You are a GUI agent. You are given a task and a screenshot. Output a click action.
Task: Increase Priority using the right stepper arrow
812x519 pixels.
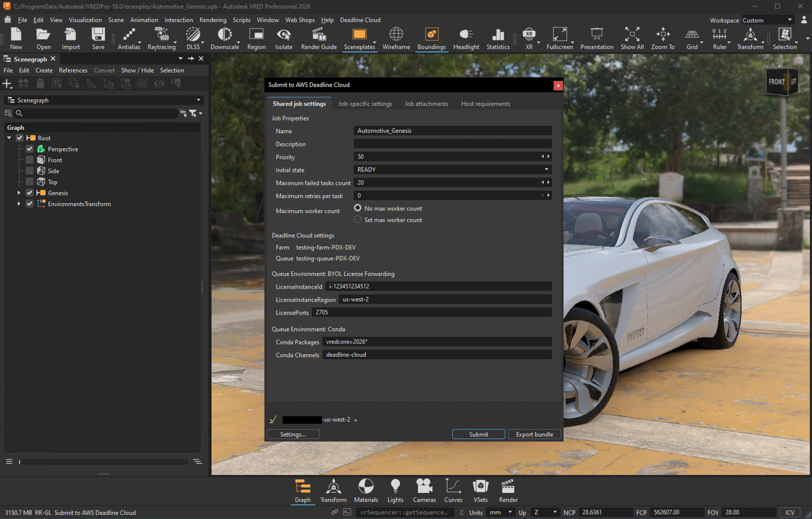click(548, 156)
